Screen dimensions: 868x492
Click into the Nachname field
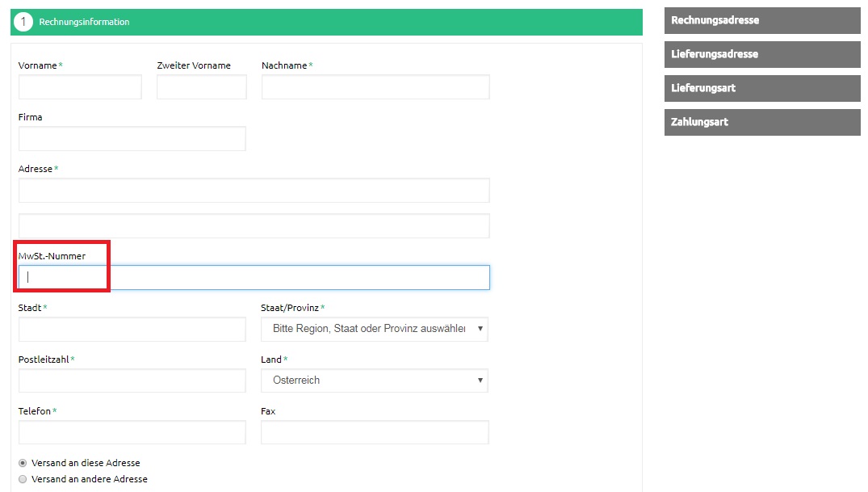[x=375, y=87]
